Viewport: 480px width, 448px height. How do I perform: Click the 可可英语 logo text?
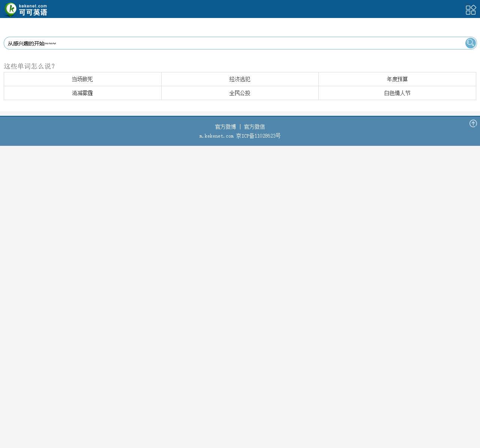pyautogui.click(x=33, y=12)
